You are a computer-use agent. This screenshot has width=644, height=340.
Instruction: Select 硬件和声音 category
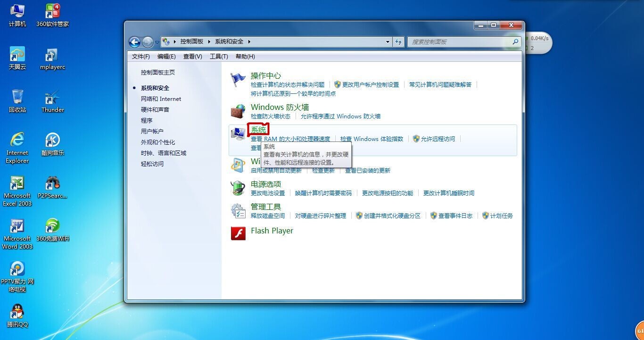tap(155, 110)
